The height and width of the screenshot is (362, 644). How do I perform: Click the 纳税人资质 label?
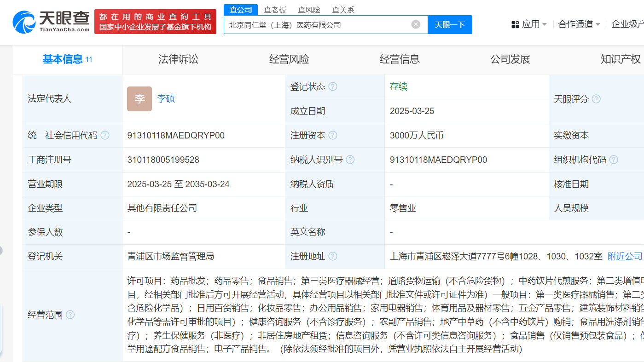coord(312,184)
